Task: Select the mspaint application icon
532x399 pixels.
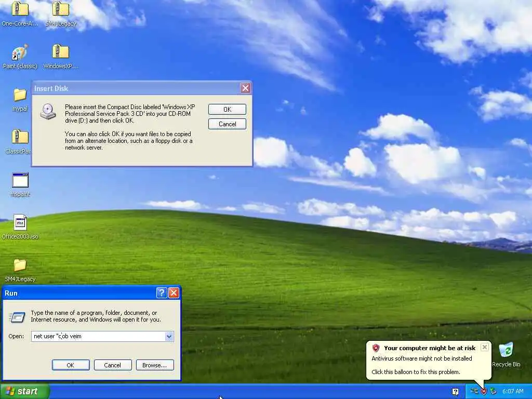Action: (x=20, y=180)
